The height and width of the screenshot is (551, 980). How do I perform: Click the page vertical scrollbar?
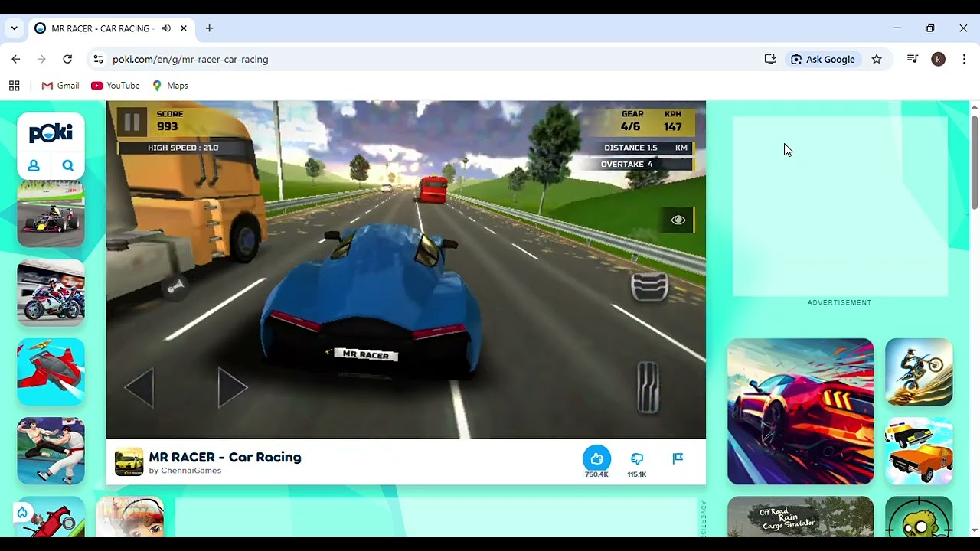974,161
